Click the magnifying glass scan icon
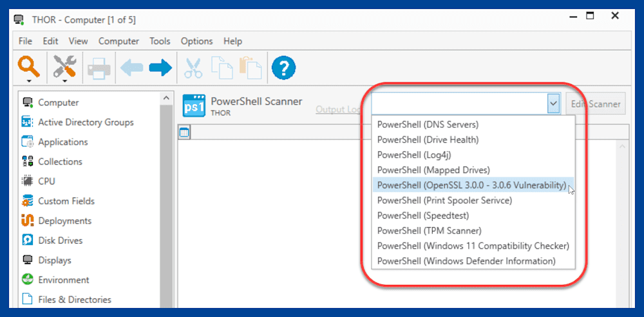644x317 pixels. tap(29, 66)
